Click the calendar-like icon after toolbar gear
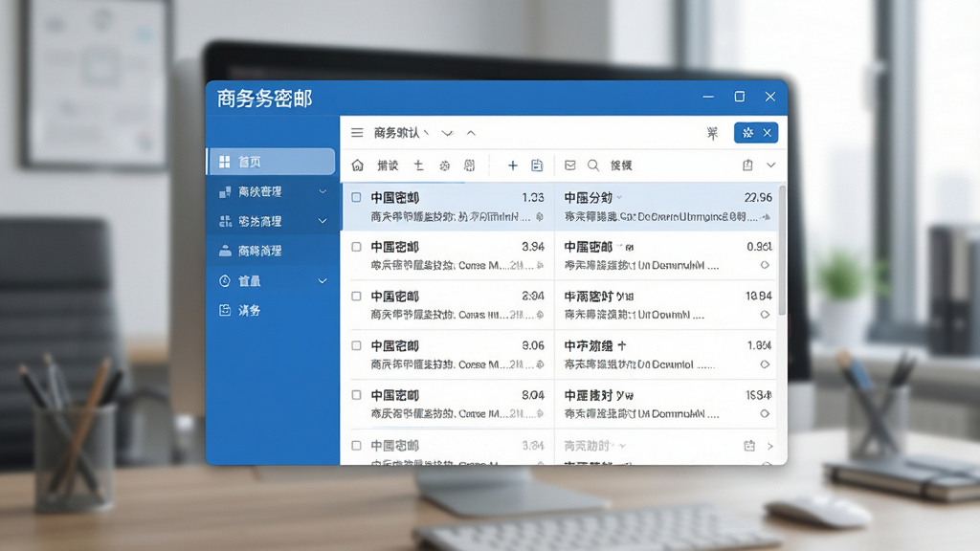Screen dimensions: 980x551 (469, 165)
